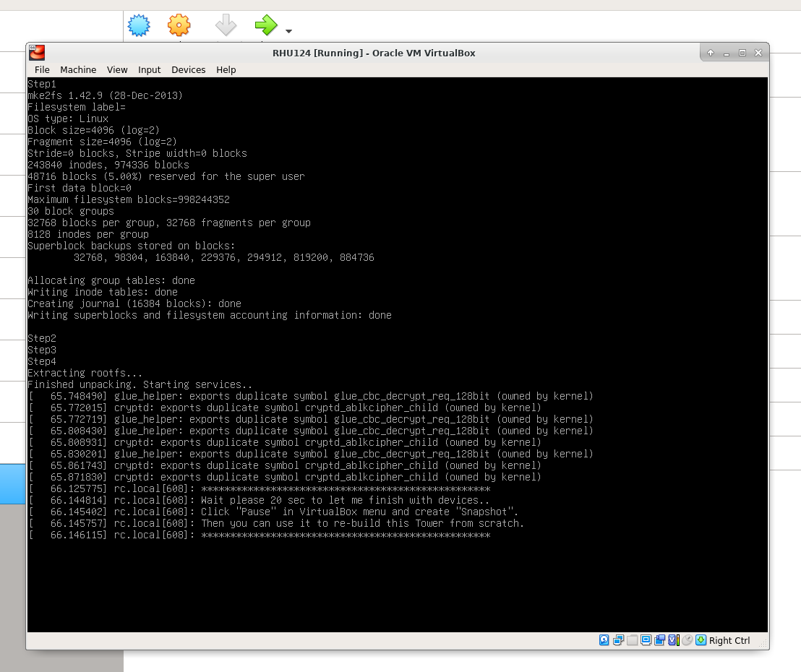Screen dimensions: 801x672
Task: Open the Machine menu
Action: coord(78,70)
